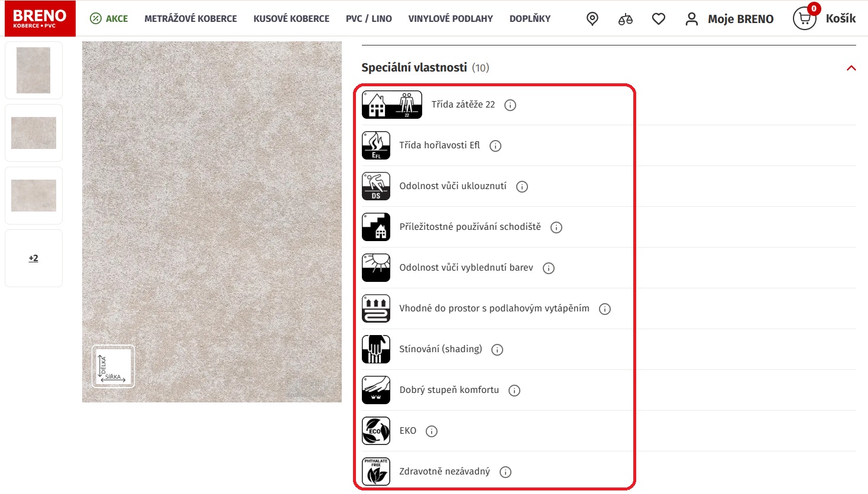
Task: Click the Třída zátěže 22 house pictogram
Action: point(392,105)
